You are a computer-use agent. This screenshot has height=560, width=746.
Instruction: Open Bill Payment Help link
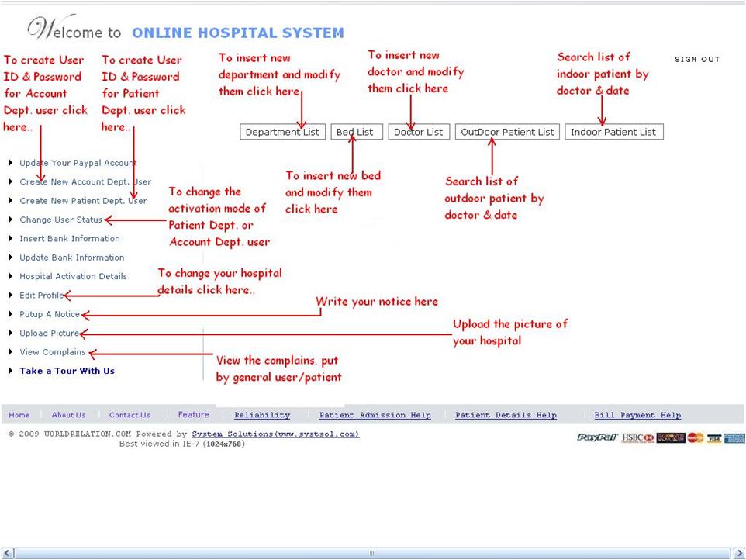pos(637,415)
